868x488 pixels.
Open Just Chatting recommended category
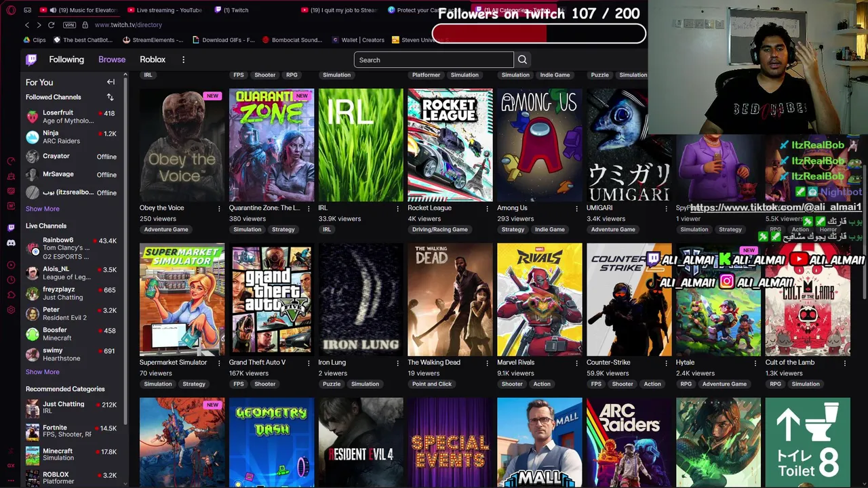73,407
